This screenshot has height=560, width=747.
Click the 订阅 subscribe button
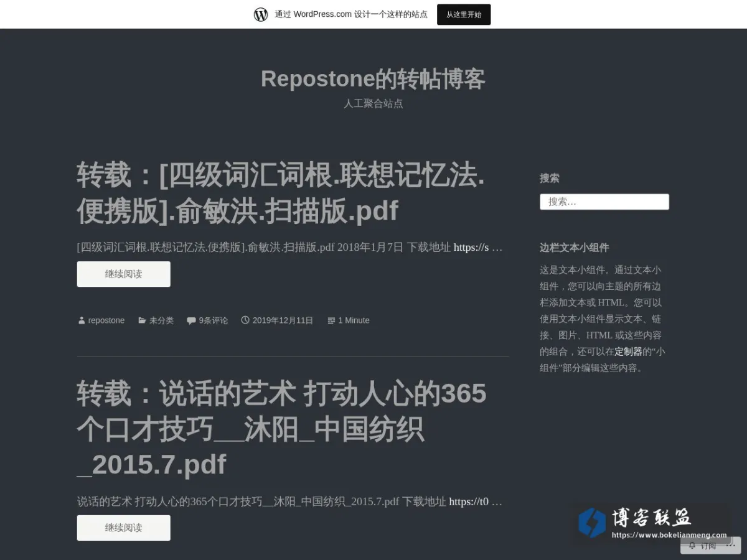[703, 546]
